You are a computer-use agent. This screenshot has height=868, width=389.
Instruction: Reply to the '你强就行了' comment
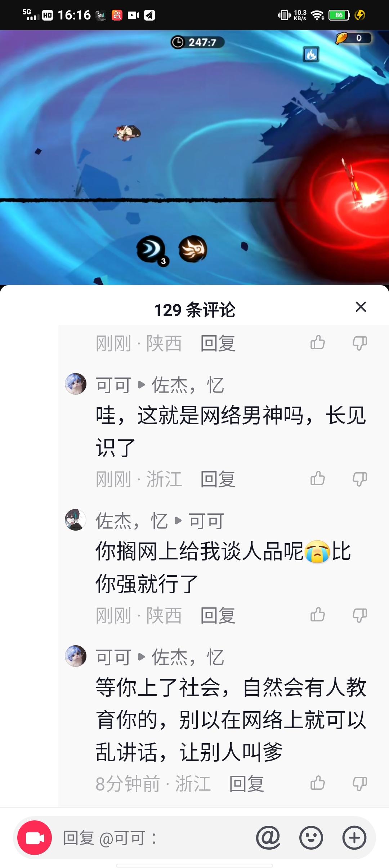click(218, 616)
